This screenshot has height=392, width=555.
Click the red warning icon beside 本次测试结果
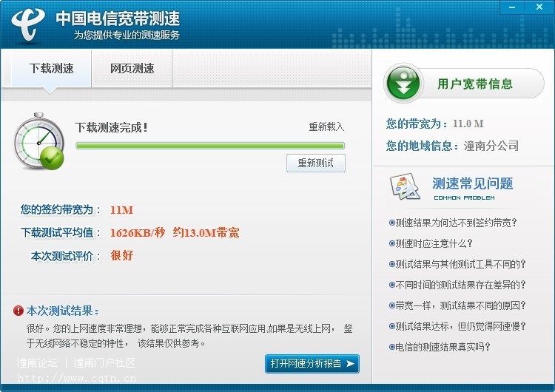18,311
